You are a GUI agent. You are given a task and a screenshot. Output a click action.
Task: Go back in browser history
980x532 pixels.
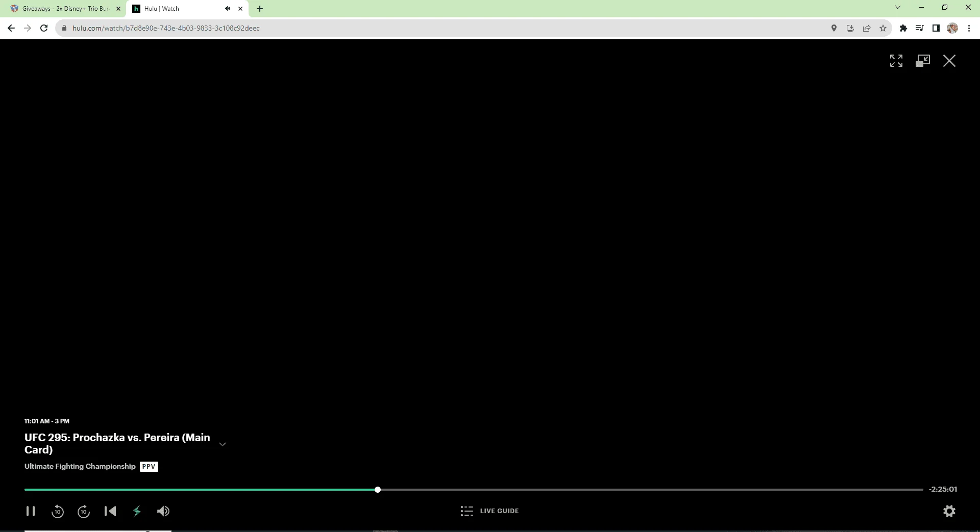11,28
